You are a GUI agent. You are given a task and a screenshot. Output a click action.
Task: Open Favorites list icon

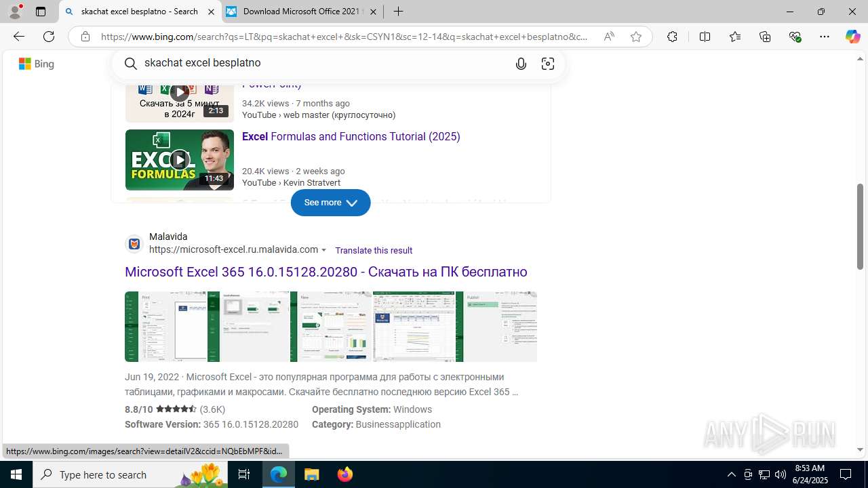click(735, 37)
